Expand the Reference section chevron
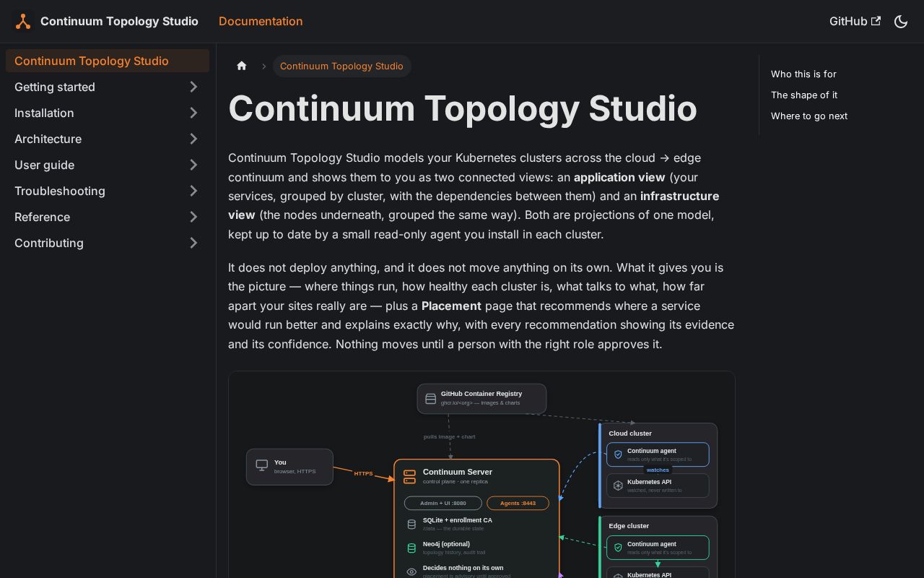The width and height of the screenshot is (924, 578). pos(193,217)
